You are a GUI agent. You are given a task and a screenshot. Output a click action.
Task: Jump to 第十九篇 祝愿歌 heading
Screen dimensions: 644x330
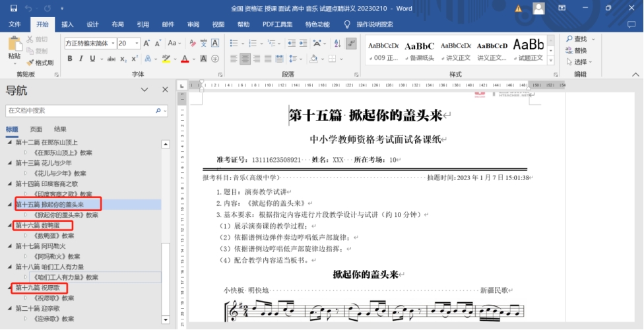pyautogui.click(x=37, y=288)
